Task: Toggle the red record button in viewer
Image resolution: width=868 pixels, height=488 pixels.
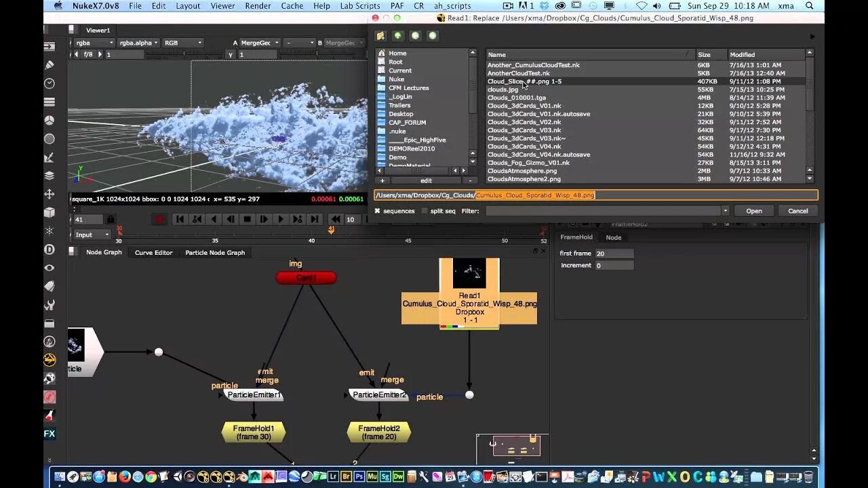Action: 159,219
